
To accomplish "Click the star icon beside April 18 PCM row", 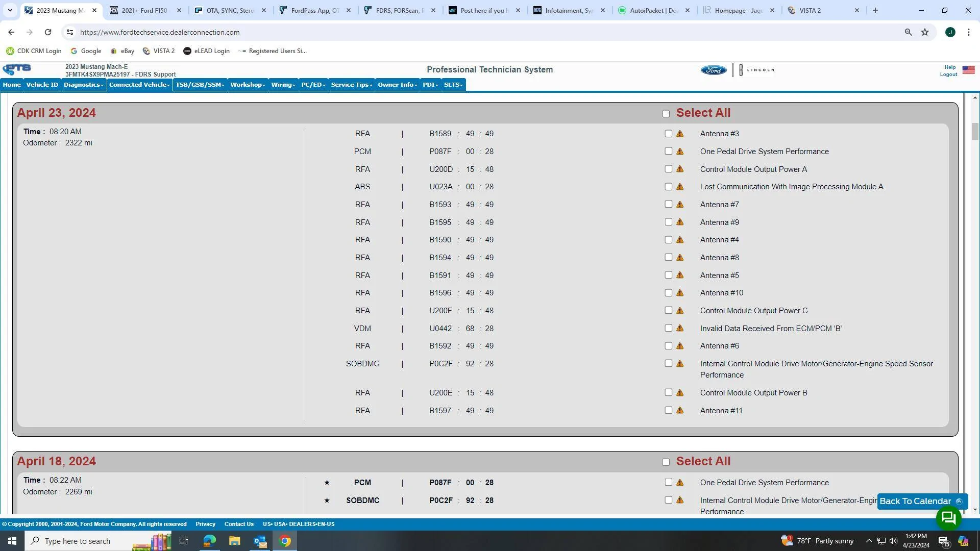I will [x=327, y=483].
